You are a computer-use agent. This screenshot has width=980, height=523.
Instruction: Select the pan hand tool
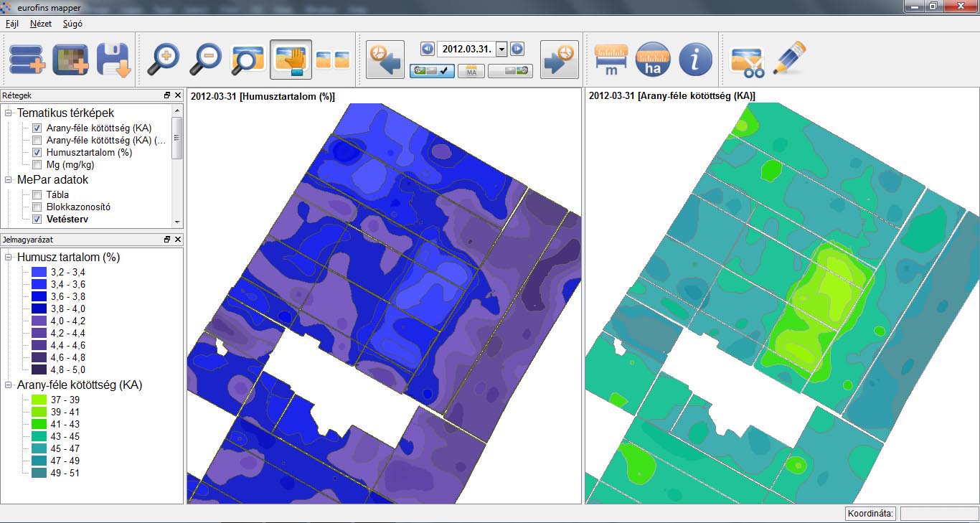291,60
